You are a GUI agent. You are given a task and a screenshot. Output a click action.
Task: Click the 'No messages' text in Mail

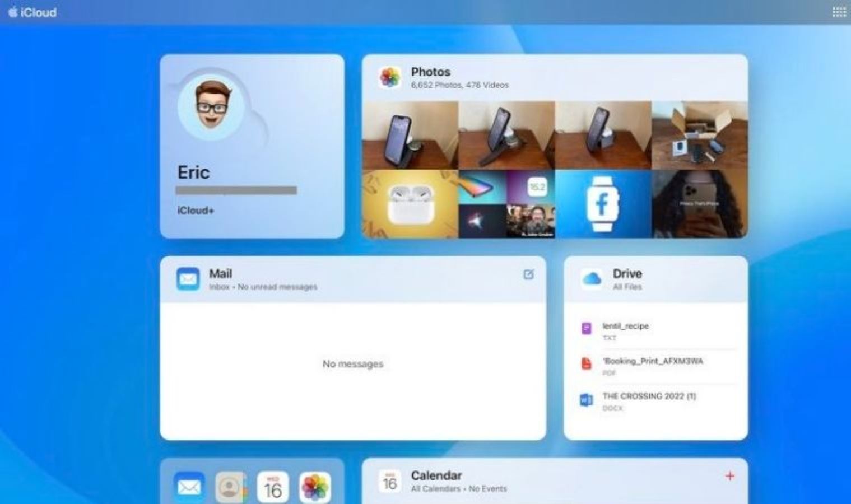coord(353,364)
